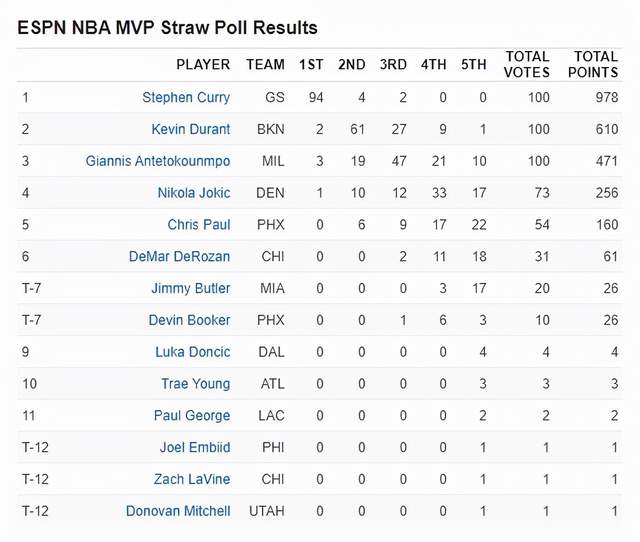Click Stephen Curry's 978 total points cell
The image size is (640, 542).
(604, 97)
